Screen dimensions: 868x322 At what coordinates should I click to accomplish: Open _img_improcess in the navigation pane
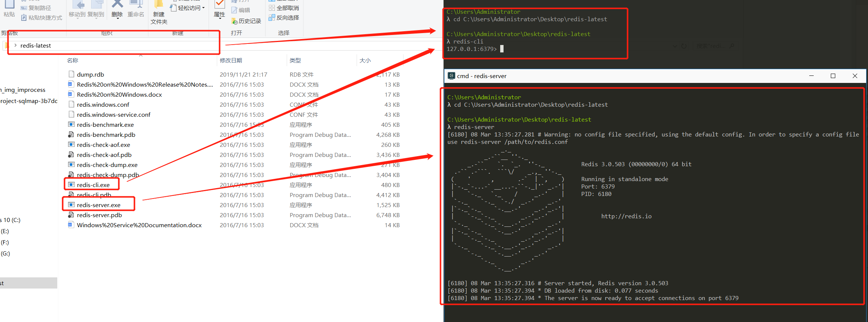click(23, 90)
